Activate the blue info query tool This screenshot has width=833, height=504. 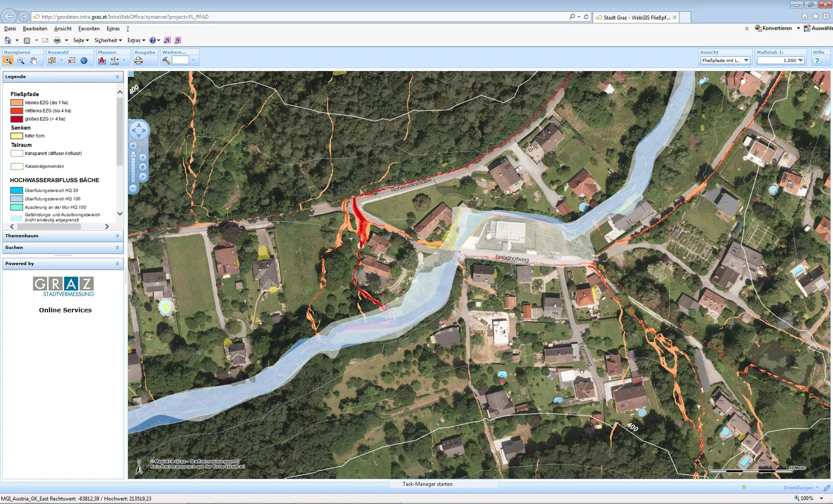[x=84, y=60]
